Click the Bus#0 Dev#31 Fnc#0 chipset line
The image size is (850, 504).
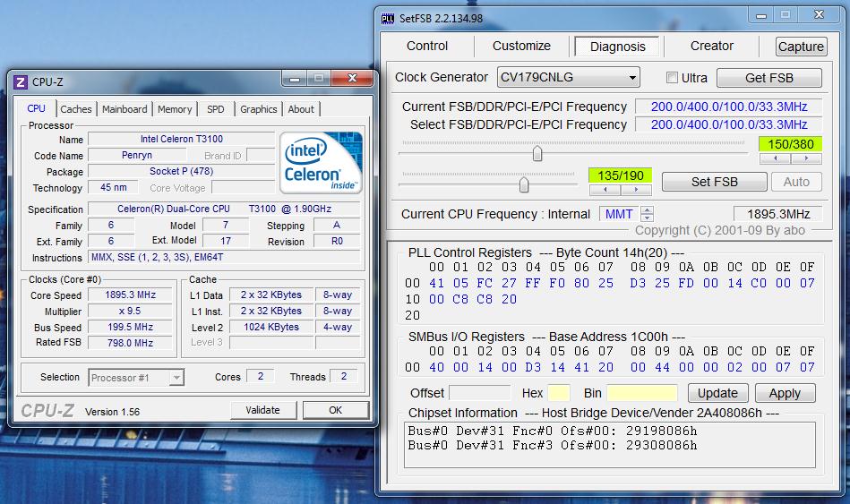(553, 431)
